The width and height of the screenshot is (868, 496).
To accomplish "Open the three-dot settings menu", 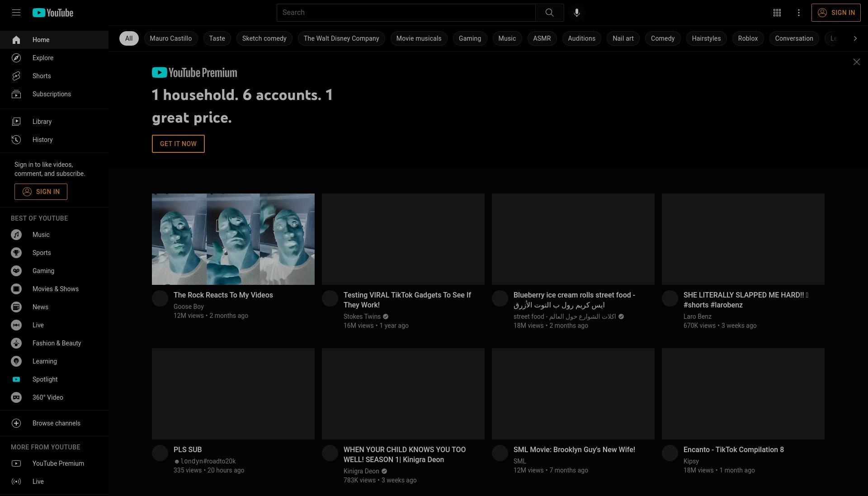I will tap(799, 13).
